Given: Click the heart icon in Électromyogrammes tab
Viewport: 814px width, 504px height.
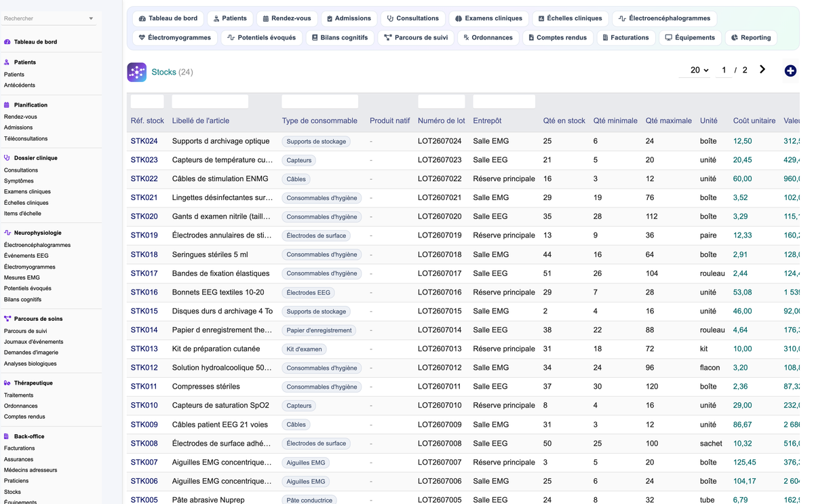Looking at the screenshot, I should [142, 38].
